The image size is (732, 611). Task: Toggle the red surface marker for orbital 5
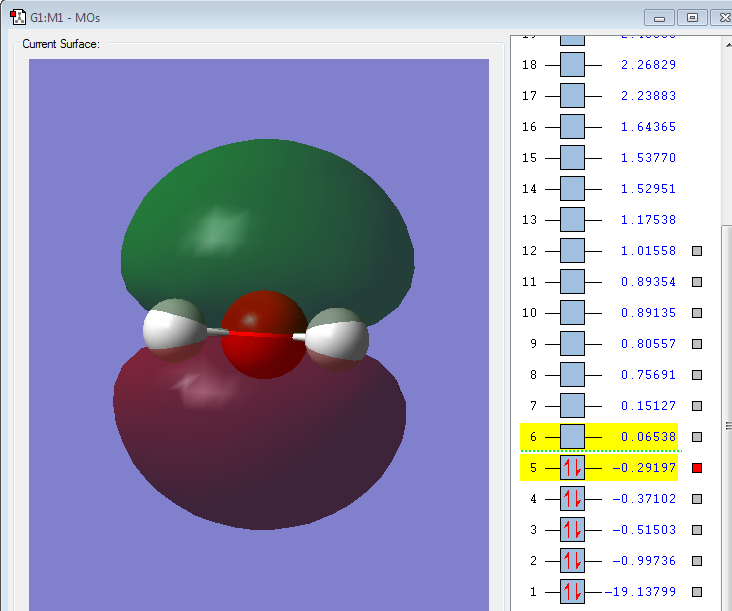click(x=697, y=468)
